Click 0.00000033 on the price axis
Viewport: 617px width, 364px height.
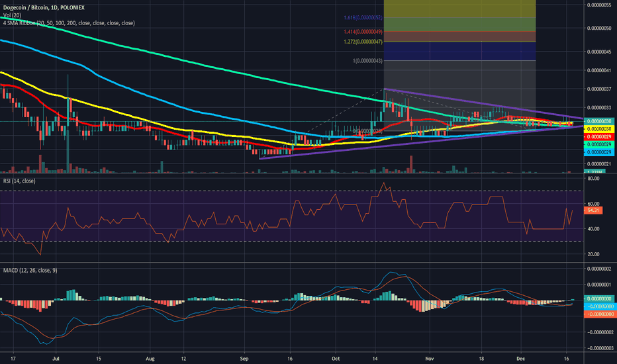tap(600, 107)
